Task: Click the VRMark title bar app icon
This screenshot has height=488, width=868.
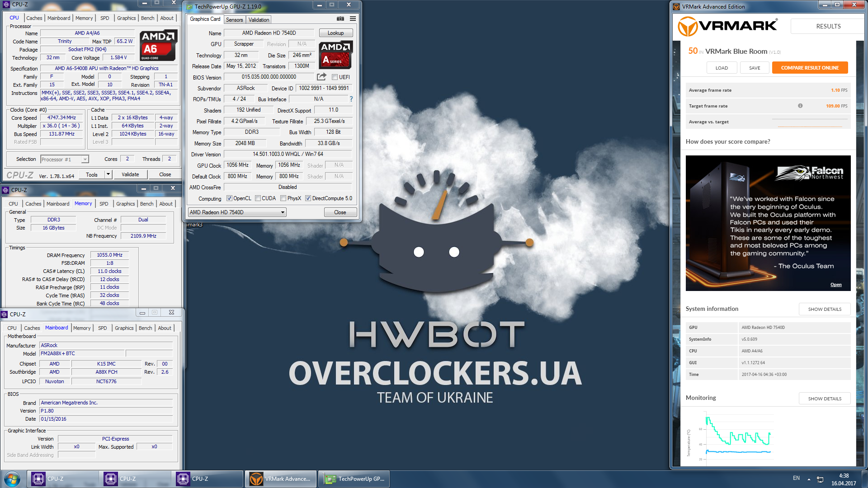Action: click(676, 6)
